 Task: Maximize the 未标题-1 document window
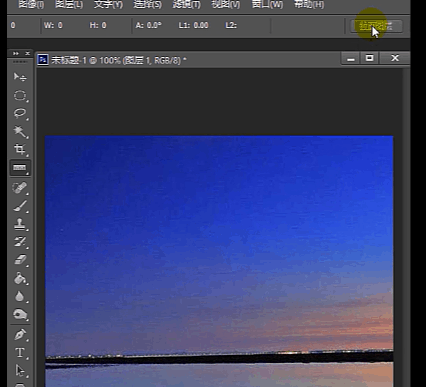369,59
